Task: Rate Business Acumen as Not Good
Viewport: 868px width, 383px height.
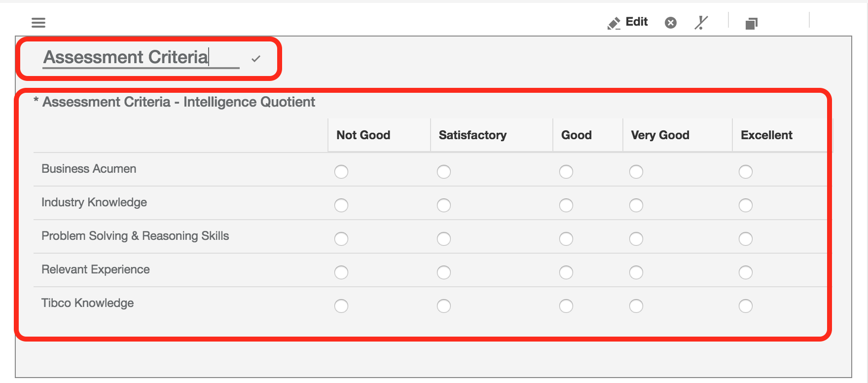Action: click(x=341, y=172)
